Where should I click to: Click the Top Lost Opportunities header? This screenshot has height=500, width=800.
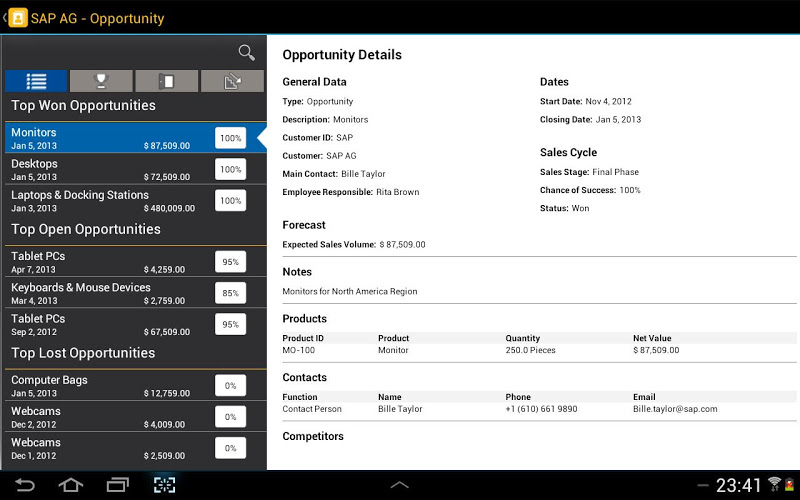click(83, 353)
